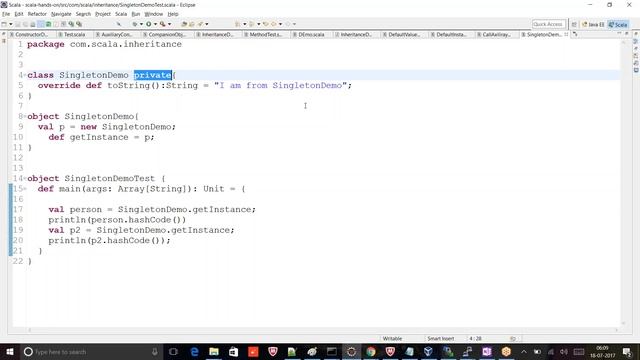640x360 pixels.
Task: Click the volume speaker tray icon
Action: click(x=564, y=351)
